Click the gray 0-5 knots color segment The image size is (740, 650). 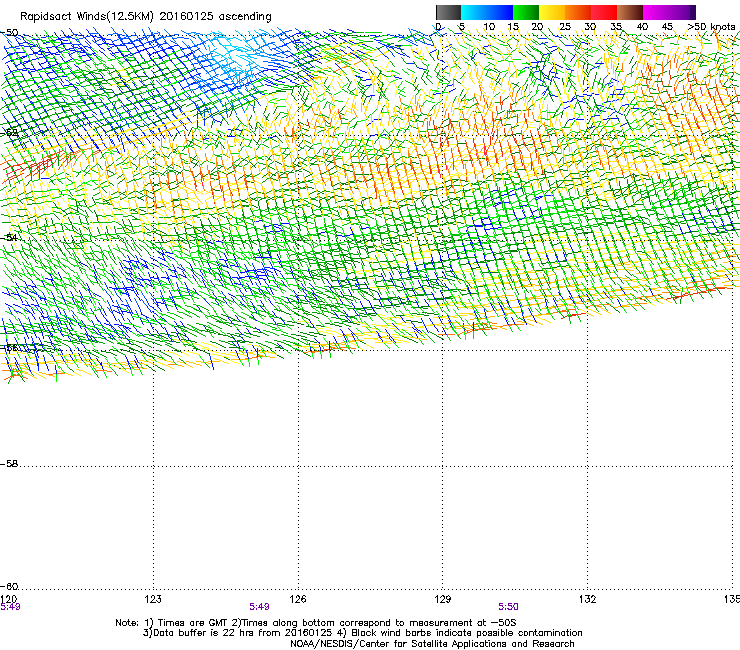(x=448, y=12)
